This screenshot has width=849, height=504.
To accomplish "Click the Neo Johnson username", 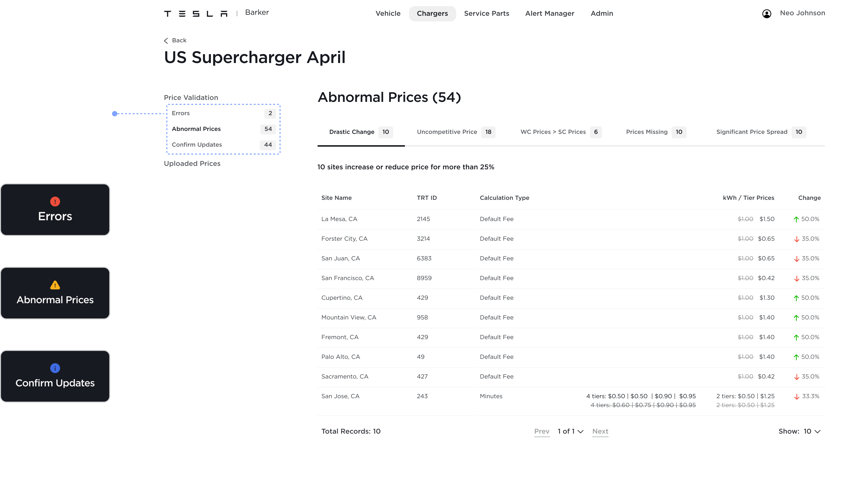I will 802,13.
